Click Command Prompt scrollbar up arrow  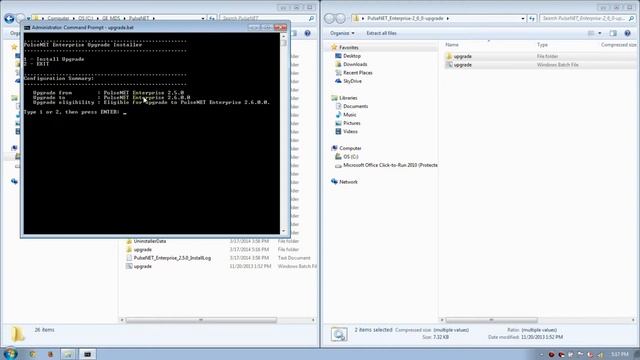(x=284, y=36)
